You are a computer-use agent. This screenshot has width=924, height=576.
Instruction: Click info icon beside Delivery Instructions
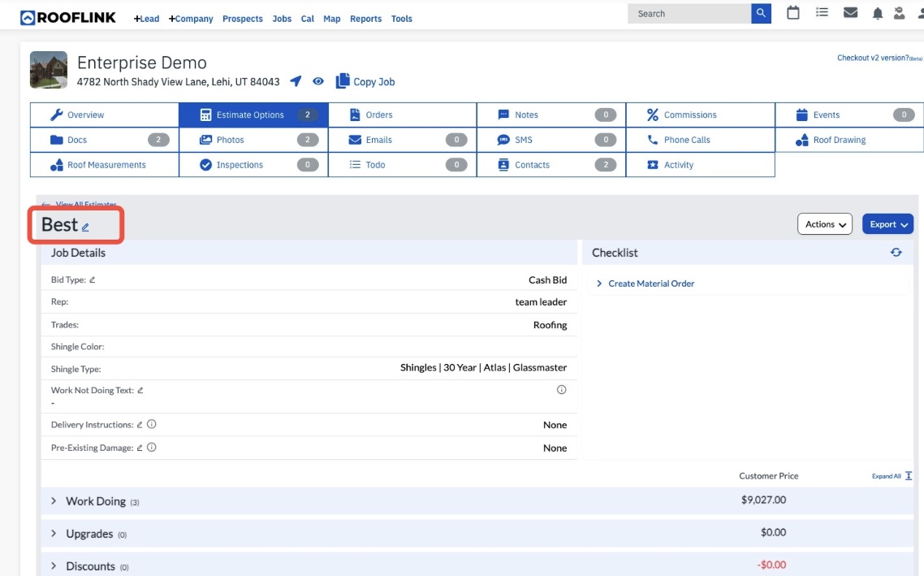pos(152,424)
